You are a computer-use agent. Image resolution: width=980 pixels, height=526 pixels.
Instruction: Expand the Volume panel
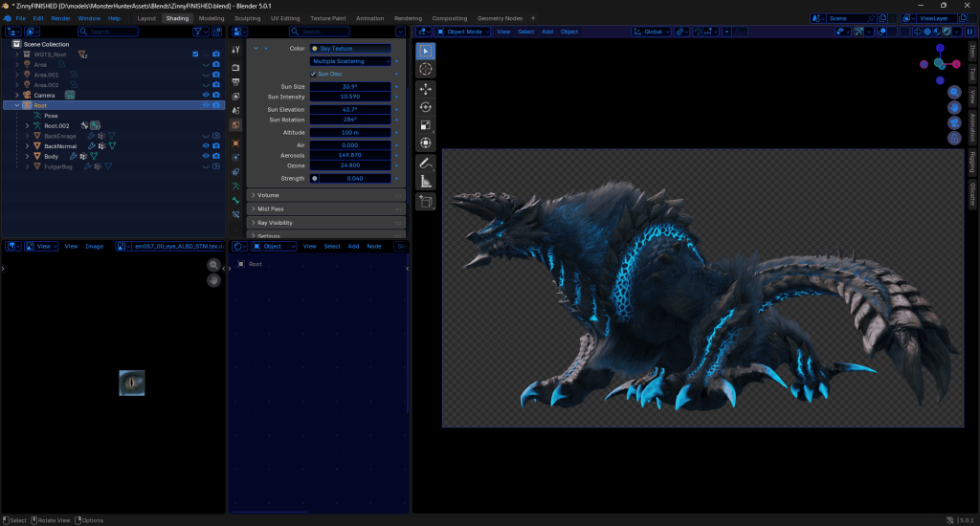326,195
